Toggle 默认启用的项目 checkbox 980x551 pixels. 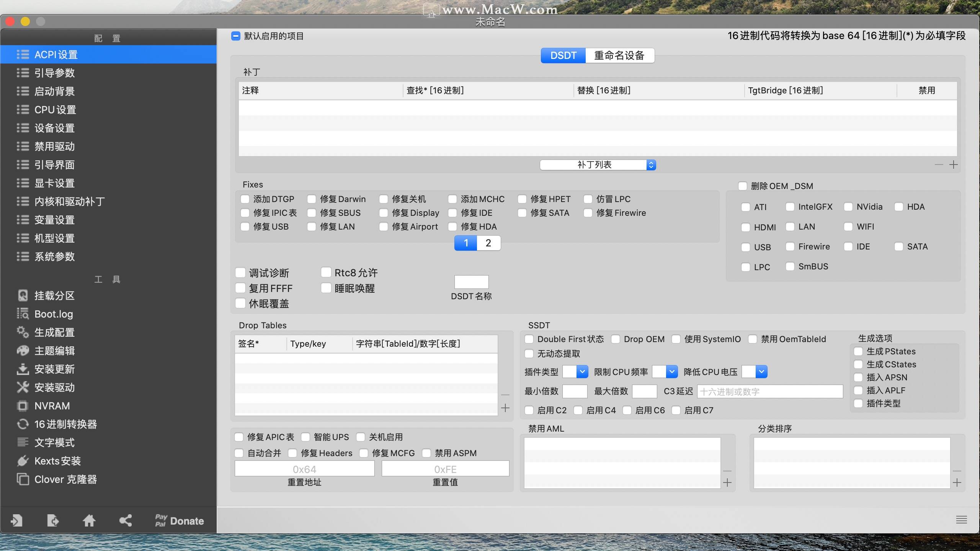click(236, 36)
